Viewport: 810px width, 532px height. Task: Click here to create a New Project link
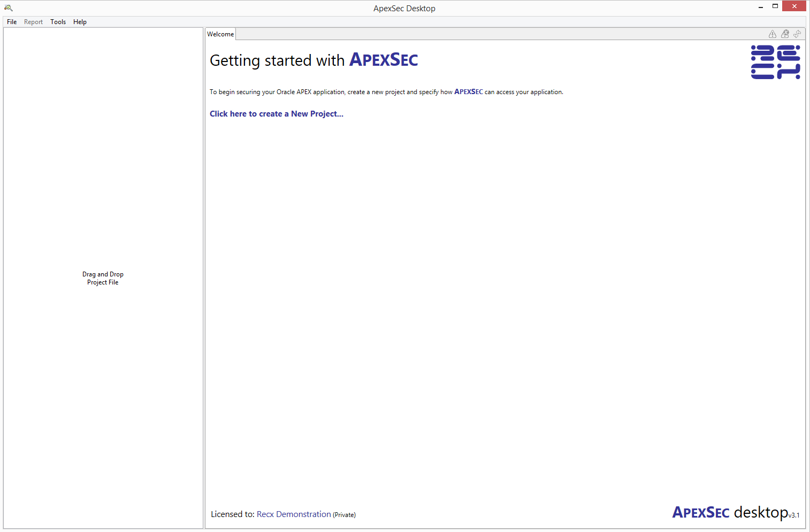point(277,114)
